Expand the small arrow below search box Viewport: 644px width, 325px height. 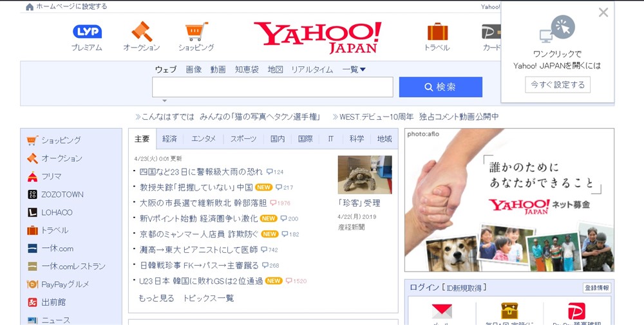point(165,100)
